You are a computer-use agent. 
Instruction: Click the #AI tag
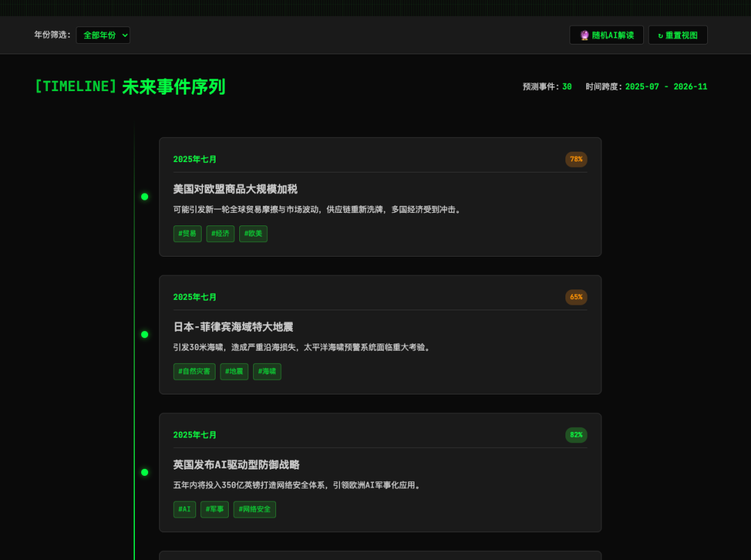(184, 509)
